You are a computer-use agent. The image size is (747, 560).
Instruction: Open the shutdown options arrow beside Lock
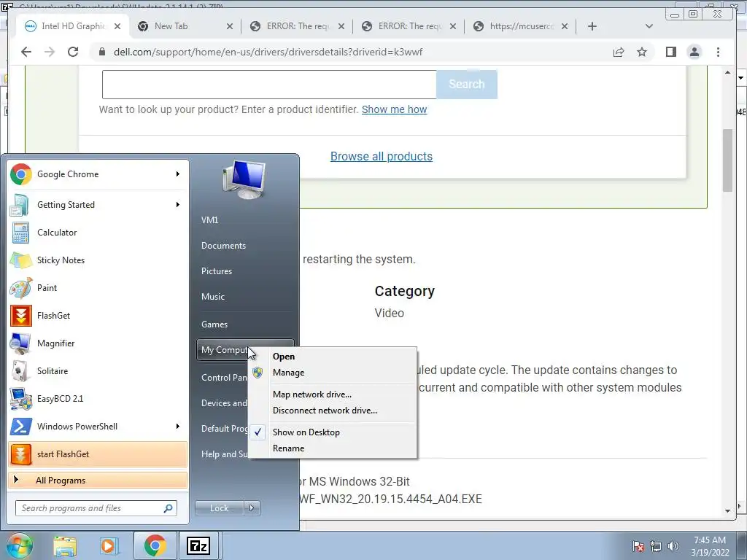[x=252, y=508]
